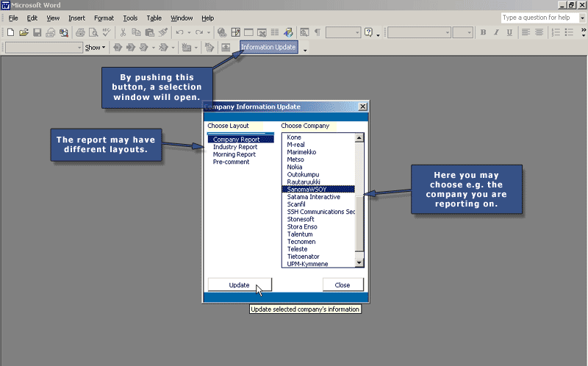Click the Update button in dialog
Screen dimensions: 588x366
pos(240,285)
